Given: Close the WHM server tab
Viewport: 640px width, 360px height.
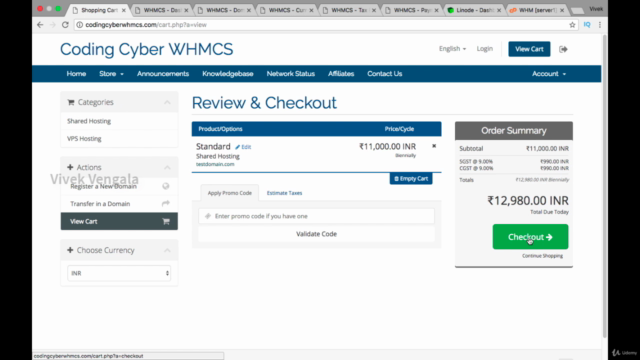Looking at the screenshot, I should (562, 10).
